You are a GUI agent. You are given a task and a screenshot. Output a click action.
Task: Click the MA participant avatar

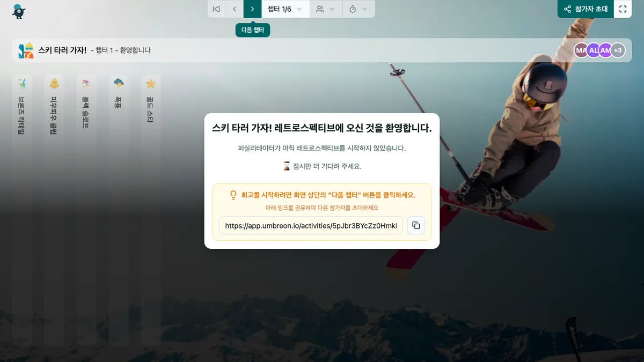pos(581,50)
